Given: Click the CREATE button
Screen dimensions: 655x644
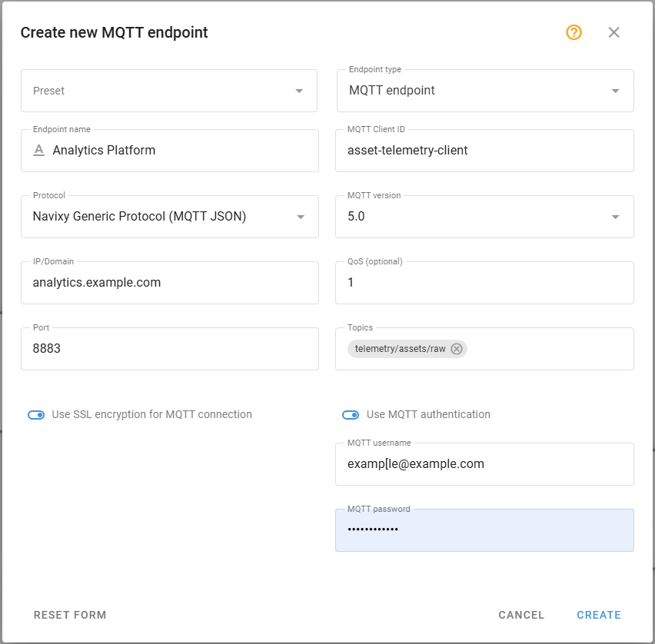Looking at the screenshot, I should pos(599,615).
